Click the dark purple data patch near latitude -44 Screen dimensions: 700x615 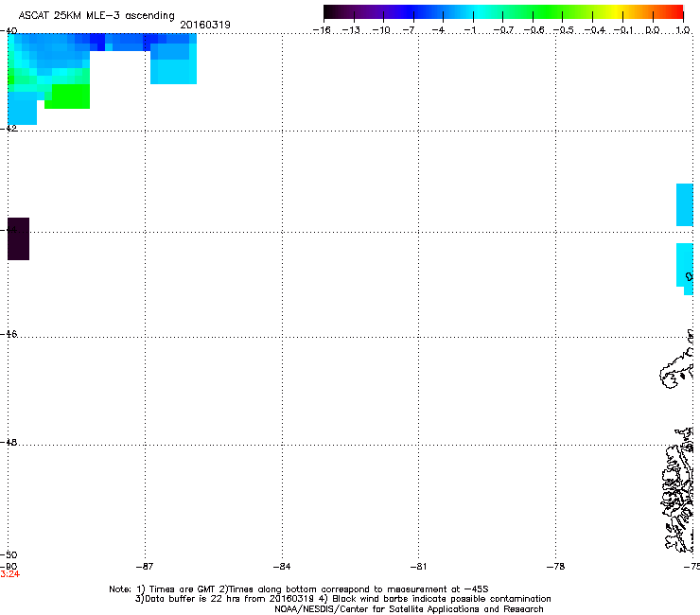(18, 239)
